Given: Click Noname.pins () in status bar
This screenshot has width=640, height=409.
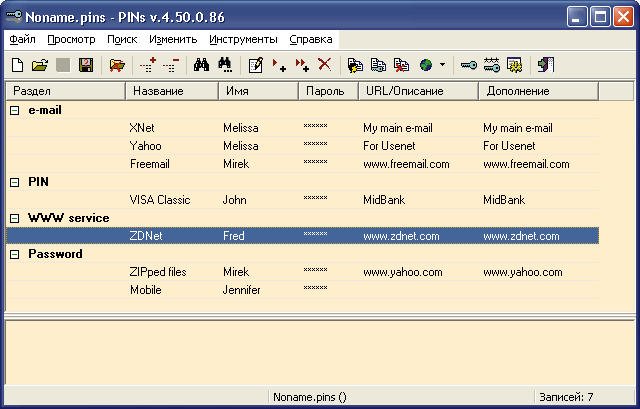Looking at the screenshot, I should click(x=310, y=397).
